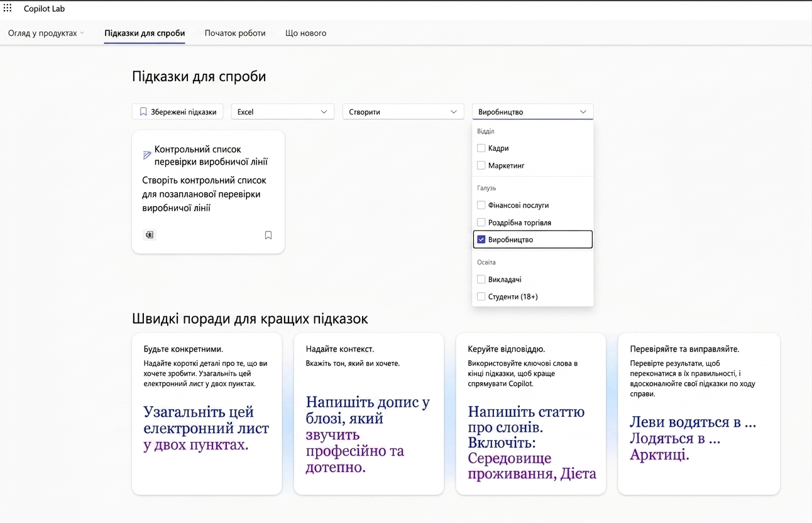Select the Надайте контекст tip card
This screenshot has height=523, width=812.
(x=369, y=414)
